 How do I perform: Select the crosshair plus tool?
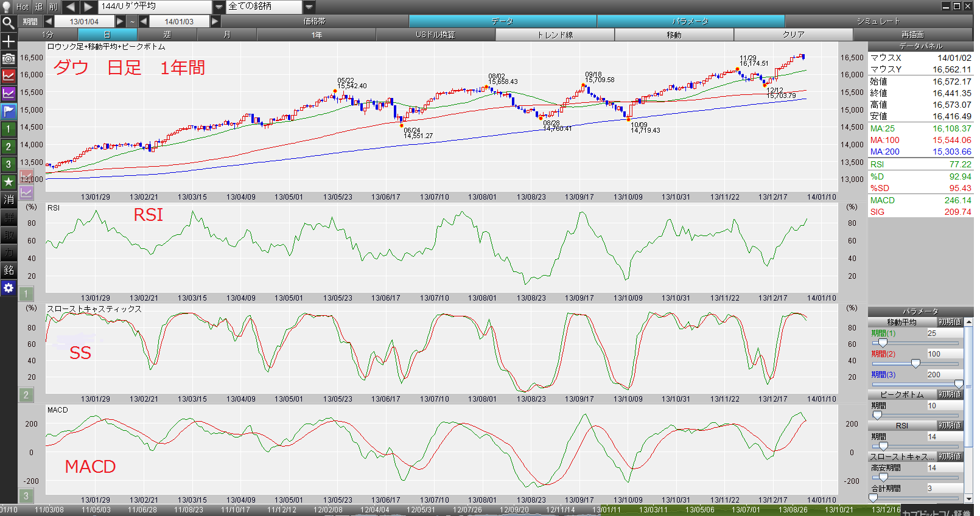pos(9,41)
